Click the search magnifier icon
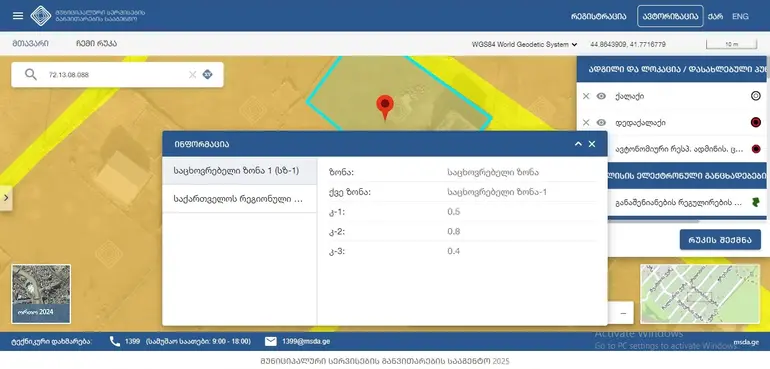770x369 pixels. (30, 75)
